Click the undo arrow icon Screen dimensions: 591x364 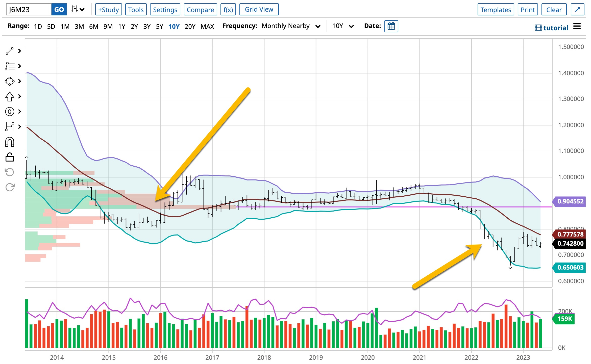coord(10,172)
